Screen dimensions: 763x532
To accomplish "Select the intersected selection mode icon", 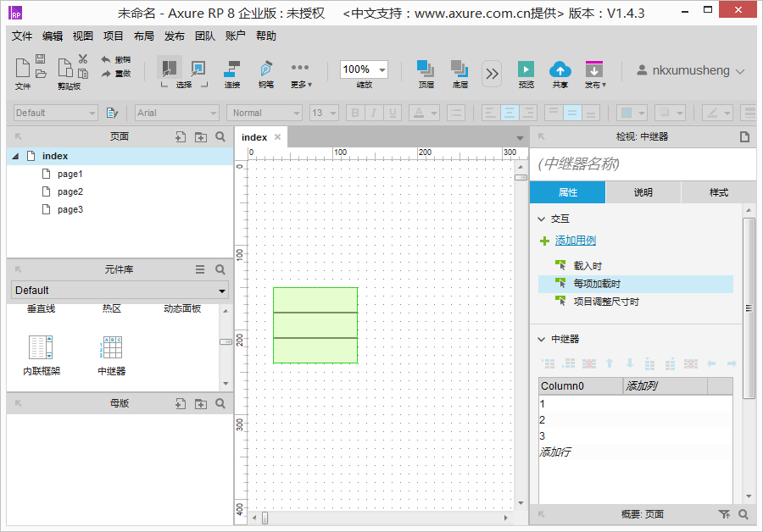I will [169, 68].
